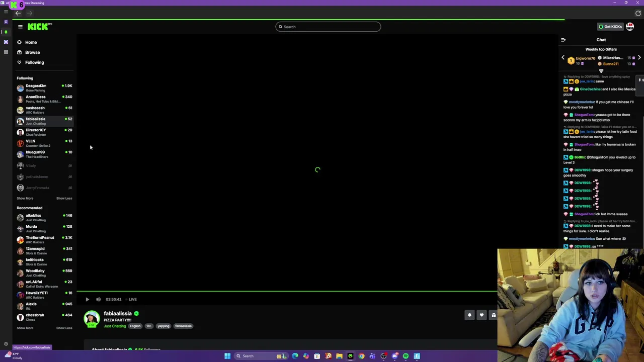Go back with the back arrow
Viewport: 644px width, 362px height.
18,13
